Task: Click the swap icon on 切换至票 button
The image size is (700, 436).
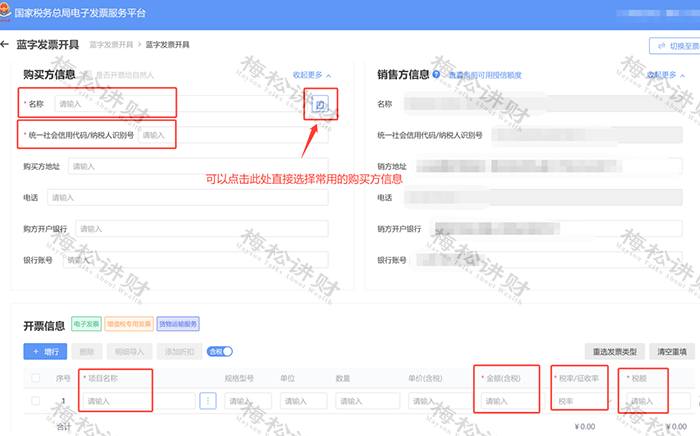Action: tap(662, 46)
